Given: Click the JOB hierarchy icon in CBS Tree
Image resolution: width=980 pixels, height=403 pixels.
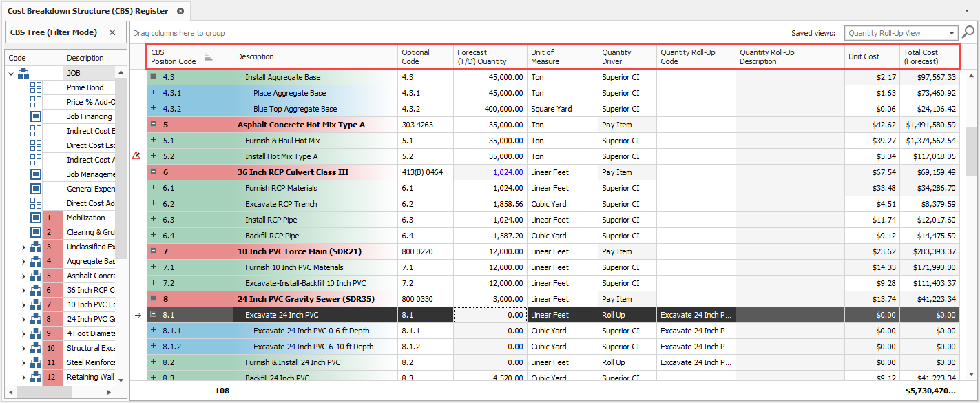Looking at the screenshot, I should tap(23, 73).
